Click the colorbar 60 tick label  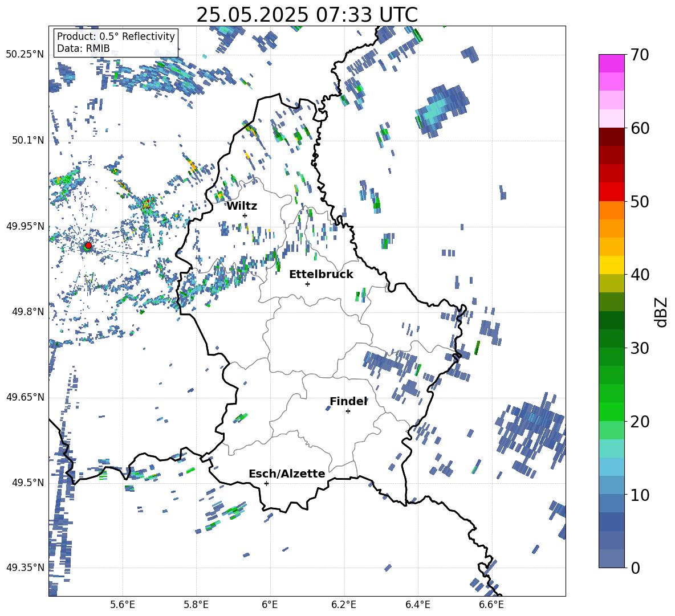tap(640, 128)
